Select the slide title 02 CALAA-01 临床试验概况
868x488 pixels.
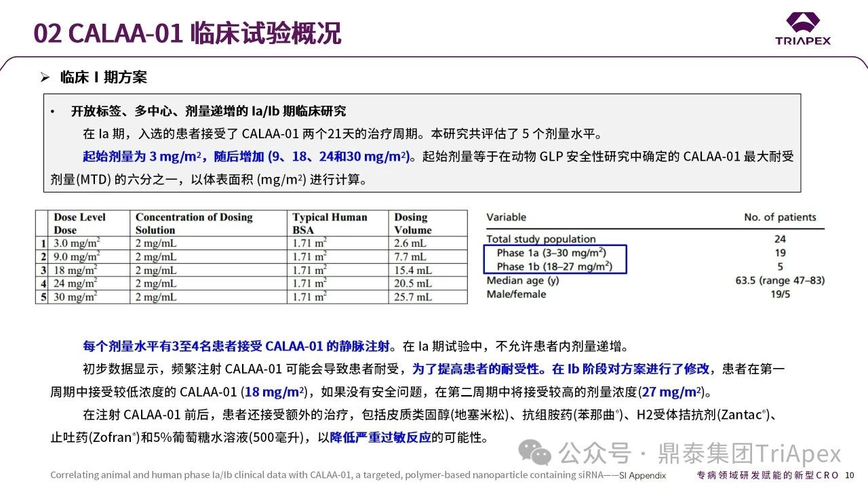[187, 32]
